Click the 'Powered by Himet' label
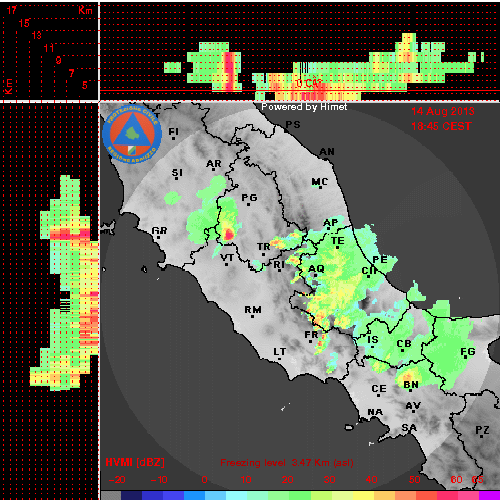 click(x=304, y=107)
